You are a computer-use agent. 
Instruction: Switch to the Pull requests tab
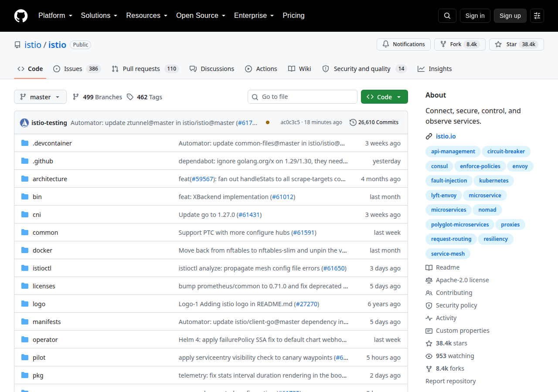tap(145, 69)
